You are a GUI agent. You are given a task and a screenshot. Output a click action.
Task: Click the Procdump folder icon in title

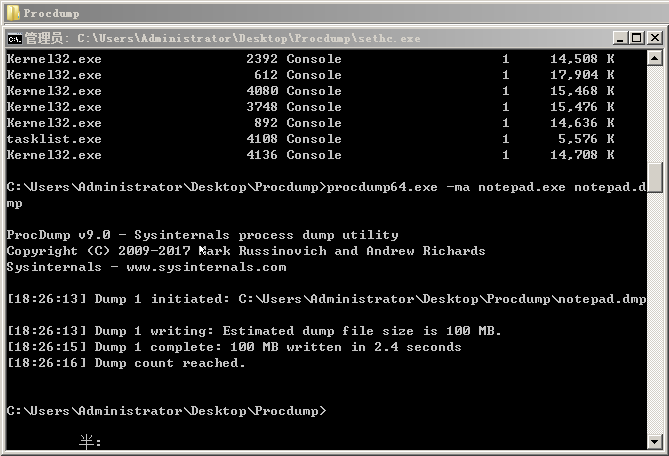[x=13, y=13]
